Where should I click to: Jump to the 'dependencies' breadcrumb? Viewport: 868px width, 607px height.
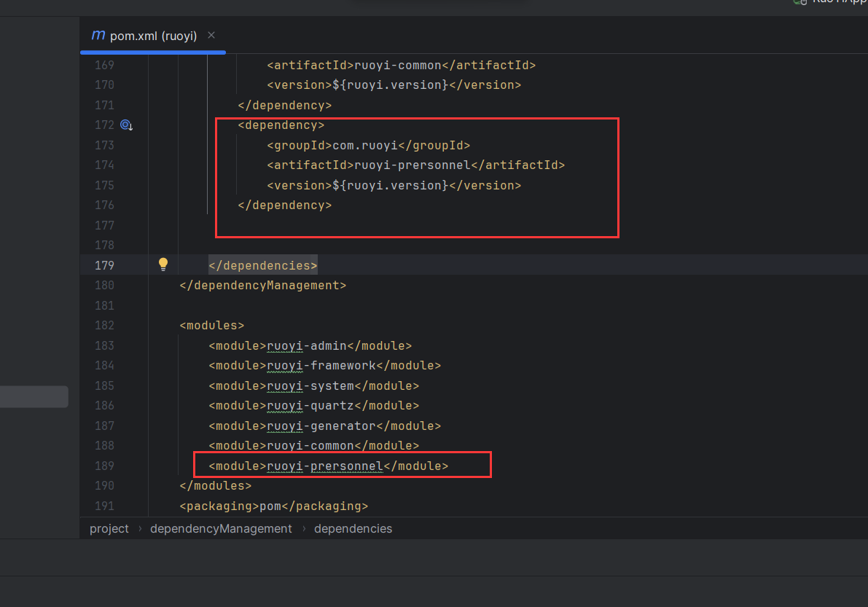[x=353, y=528]
